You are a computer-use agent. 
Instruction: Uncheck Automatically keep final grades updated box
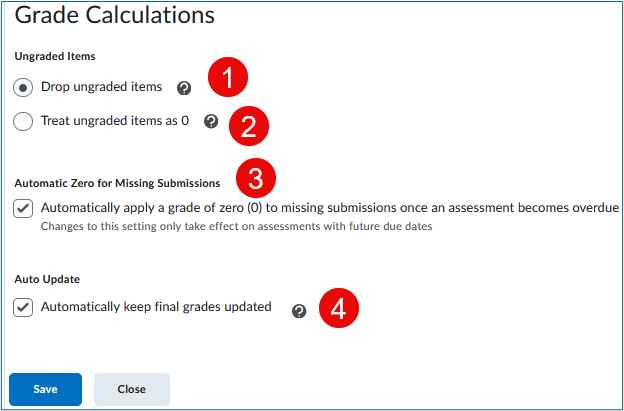(x=24, y=308)
